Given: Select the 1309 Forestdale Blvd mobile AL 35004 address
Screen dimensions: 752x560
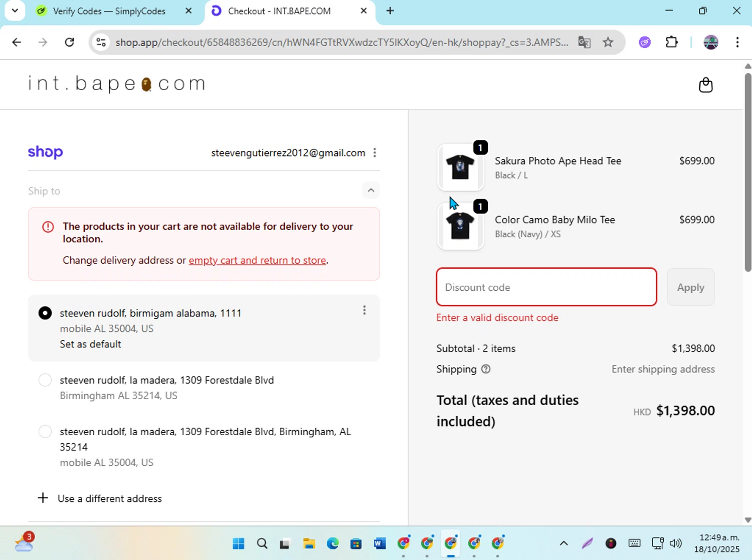Looking at the screenshot, I should [45, 431].
